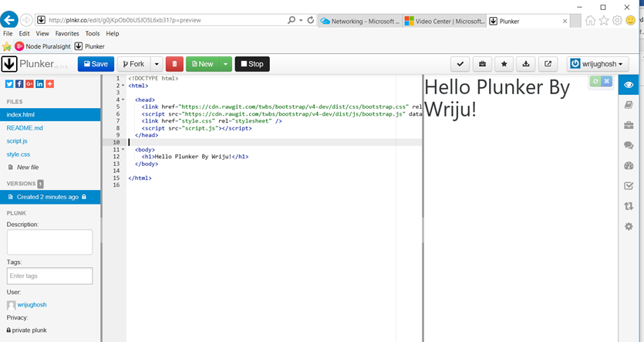Image resolution: width=644 pixels, height=342 pixels.
Task: Share plunk on LinkedIn
Action: pos(39,84)
